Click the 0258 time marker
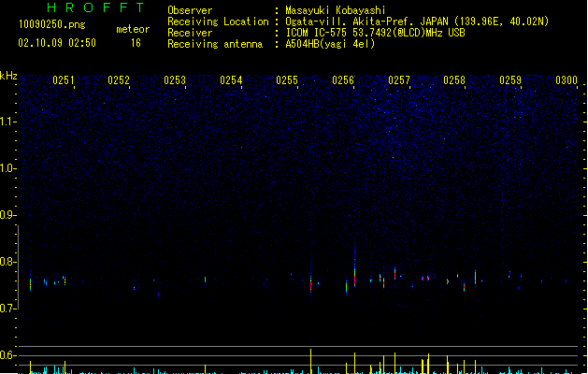Image resolution: width=588 pixels, height=374 pixels. click(x=454, y=80)
